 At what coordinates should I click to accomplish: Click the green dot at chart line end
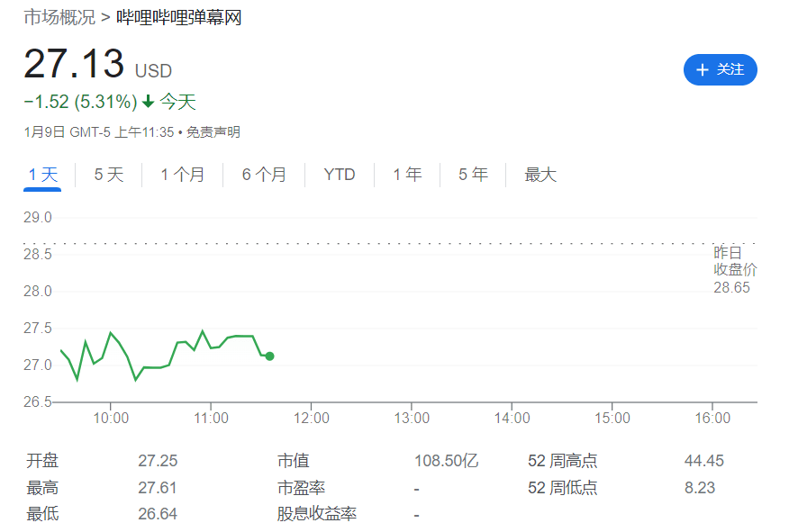(269, 356)
